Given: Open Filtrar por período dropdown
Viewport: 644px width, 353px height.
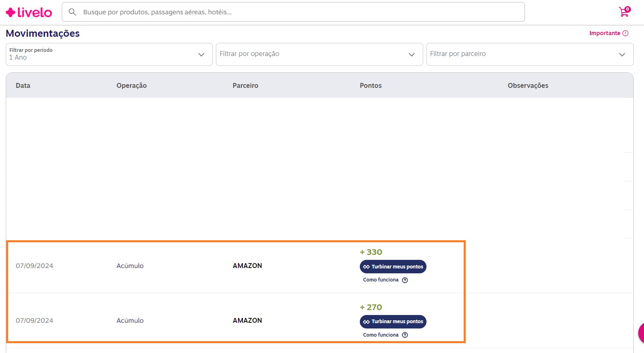Looking at the screenshot, I should pyautogui.click(x=109, y=54).
